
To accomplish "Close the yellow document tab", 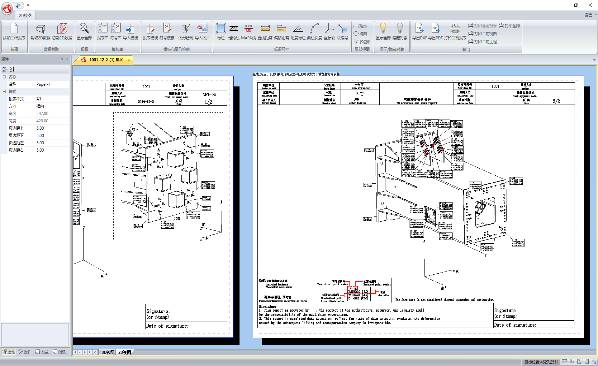I will tap(129, 60).
